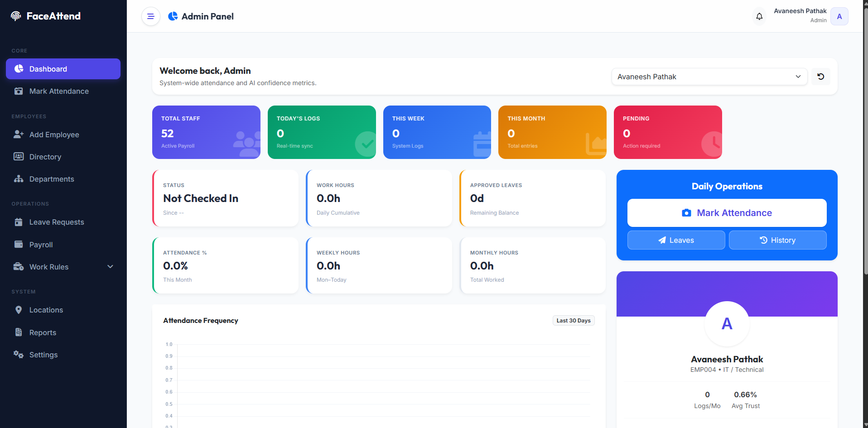Viewport: 868px width, 428px height.
Task: Click the Add Employee person-plus icon
Action: pyautogui.click(x=19, y=135)
